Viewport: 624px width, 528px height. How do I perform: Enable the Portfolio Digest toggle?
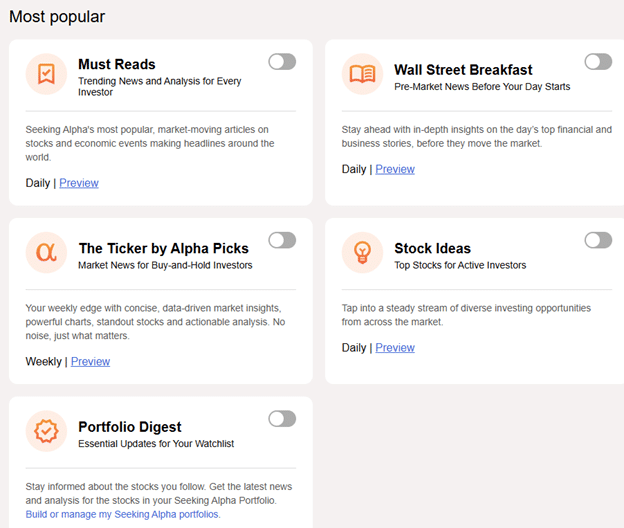point(282,418)
